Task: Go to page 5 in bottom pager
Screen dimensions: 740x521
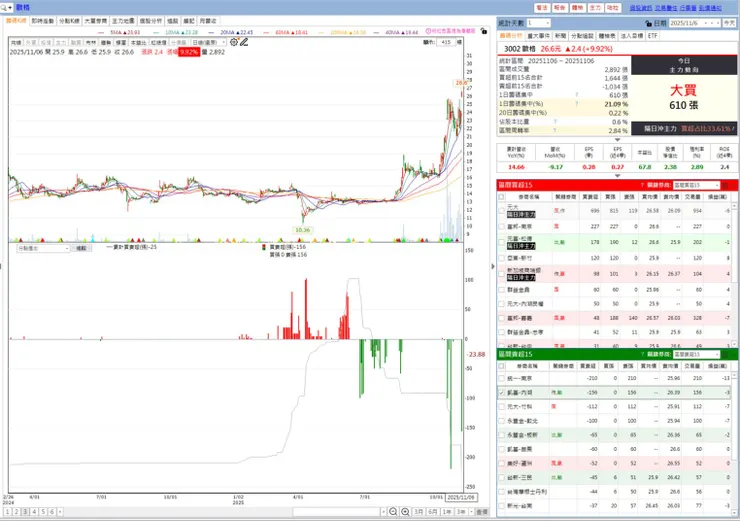Action: (x=43, y=512)
